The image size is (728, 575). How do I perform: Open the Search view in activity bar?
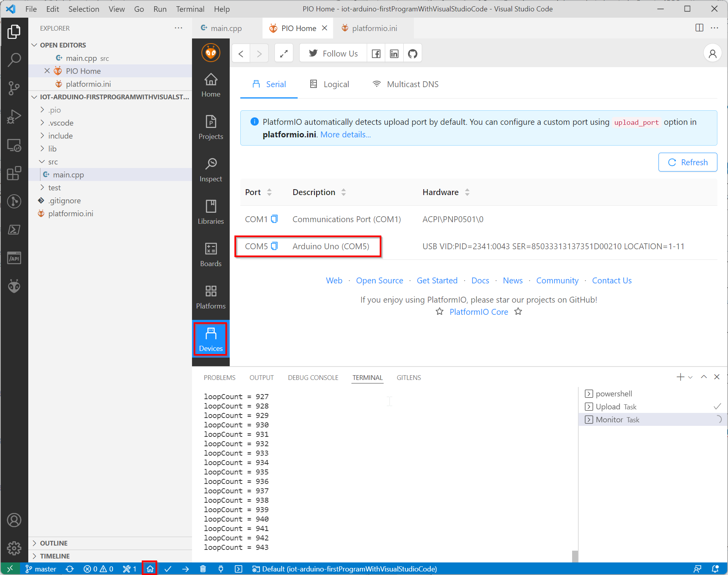coord(14,60)
